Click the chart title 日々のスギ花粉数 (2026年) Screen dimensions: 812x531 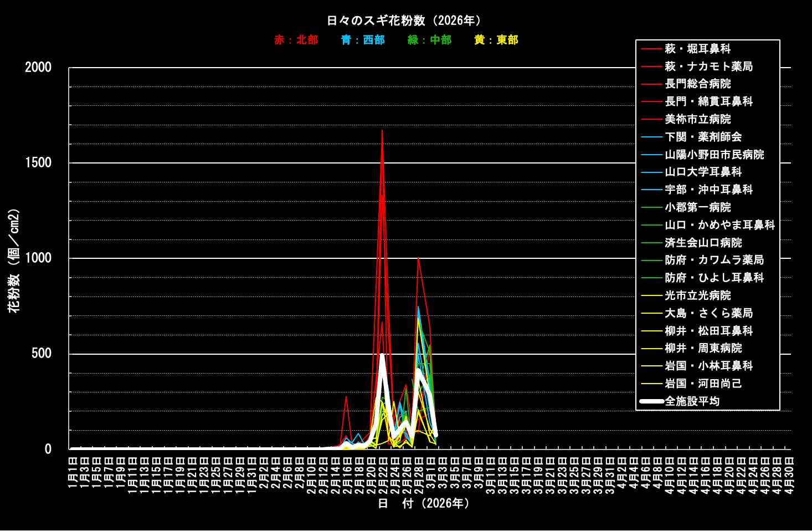405,21
